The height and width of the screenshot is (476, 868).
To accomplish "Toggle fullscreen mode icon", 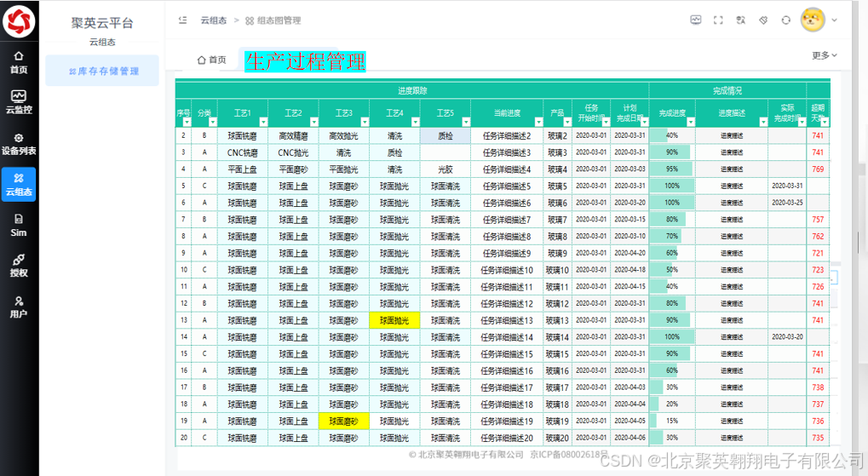I will point(718,20).
